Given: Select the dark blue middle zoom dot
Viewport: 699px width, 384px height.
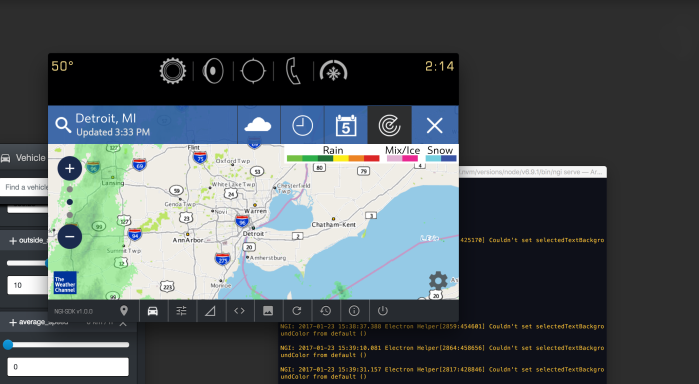Looking at the screenshot, I should 70,202.
